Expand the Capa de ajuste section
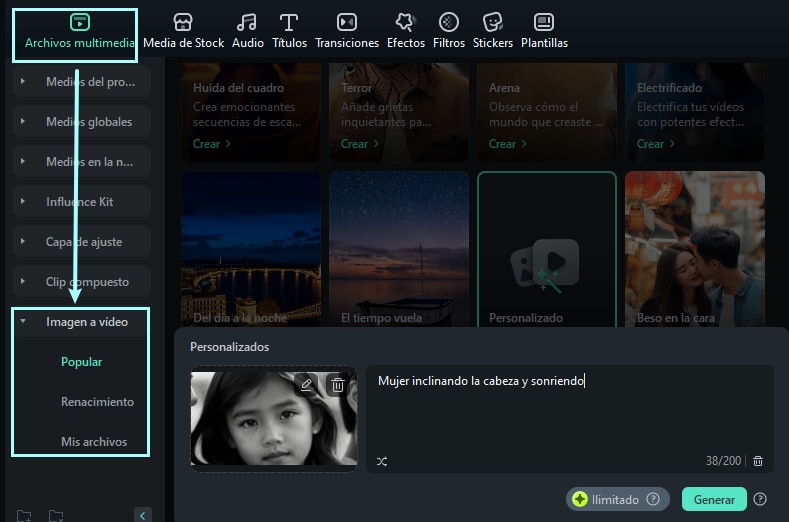 click(23, 242)
